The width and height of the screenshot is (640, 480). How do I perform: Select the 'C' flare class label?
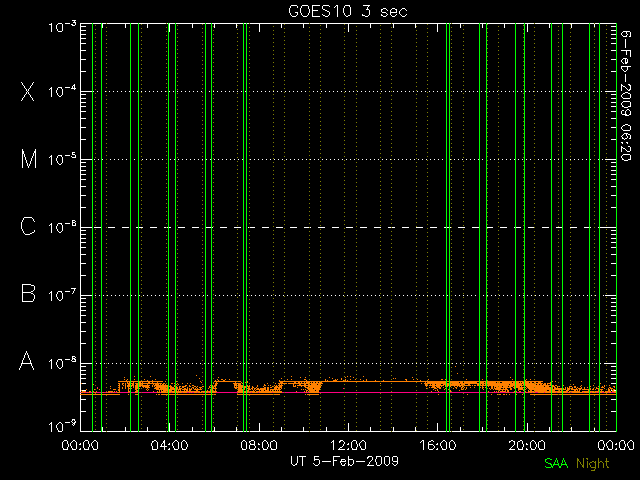point(28,226)
